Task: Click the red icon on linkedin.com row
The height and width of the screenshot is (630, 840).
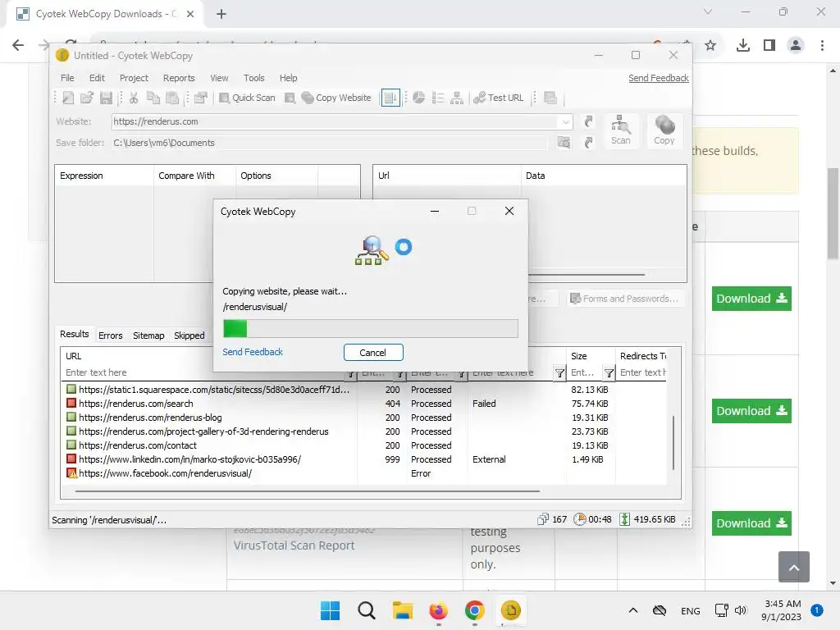Action: [x=71, y=459]
